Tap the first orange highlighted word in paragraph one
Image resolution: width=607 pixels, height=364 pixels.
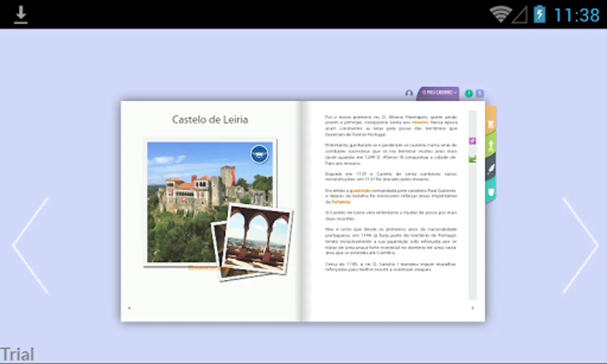pos(420,122)
